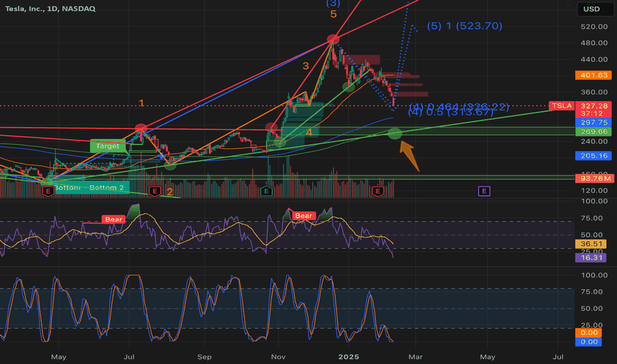Click 120.00 on the price scale
The height and width of the screenshot is (364, 617).
pyautogui.click(x=594, y=191)
